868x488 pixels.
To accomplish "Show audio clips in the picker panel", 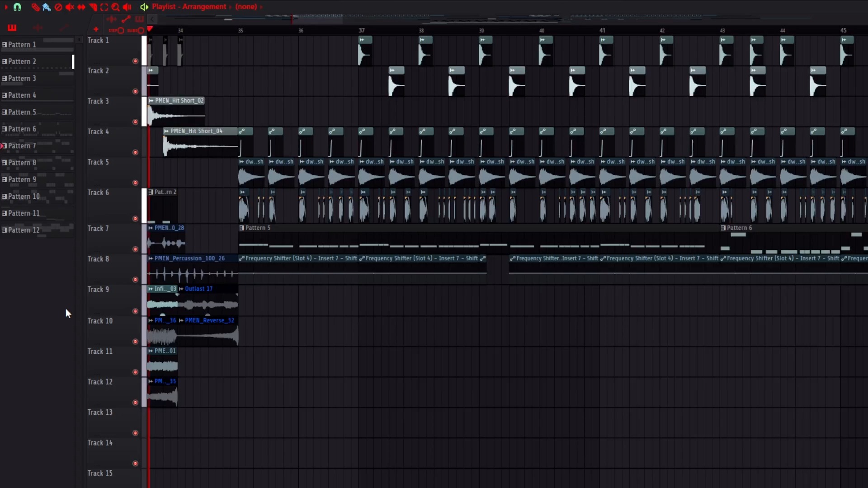I will (x=38, y=28).
